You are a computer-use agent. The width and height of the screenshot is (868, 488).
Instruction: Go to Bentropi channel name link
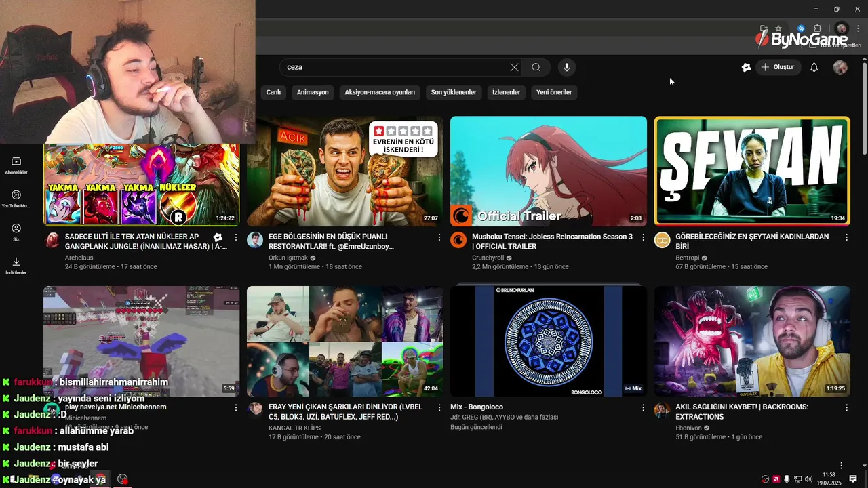pos(687,258)
